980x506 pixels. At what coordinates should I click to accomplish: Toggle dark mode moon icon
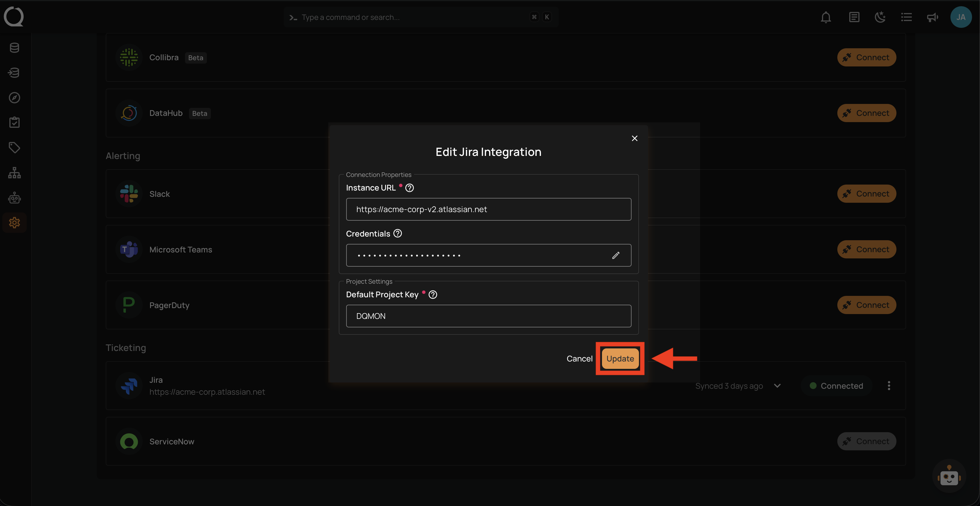[880, 17]
